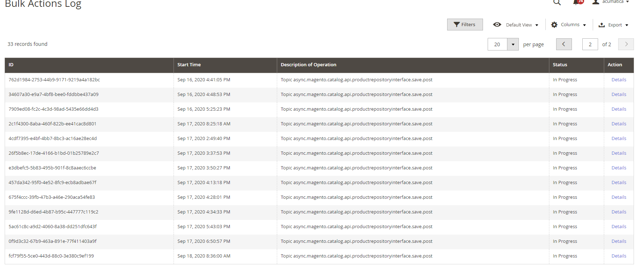Image resolution: width=644 pixels, height=274 pixels.
Task: Sort by the ID column header
Action: 11,65
